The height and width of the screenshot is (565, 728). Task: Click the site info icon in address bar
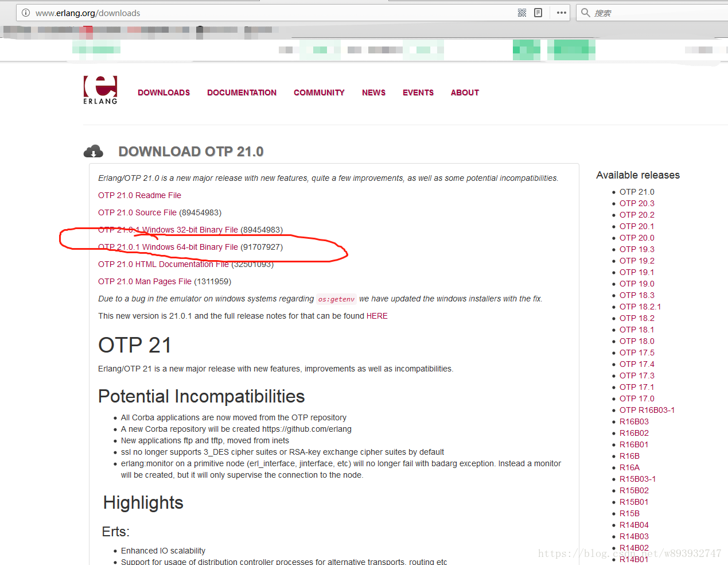[26, 13]
